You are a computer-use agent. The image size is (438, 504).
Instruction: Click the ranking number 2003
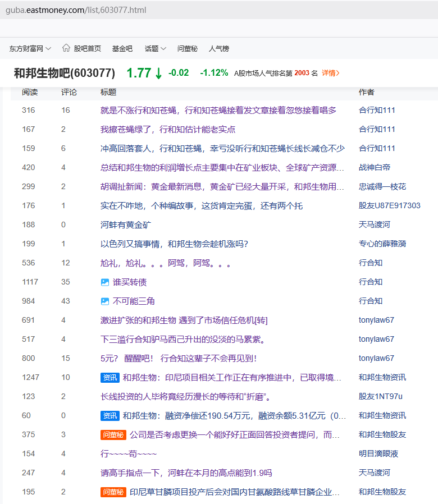(302, 73)
